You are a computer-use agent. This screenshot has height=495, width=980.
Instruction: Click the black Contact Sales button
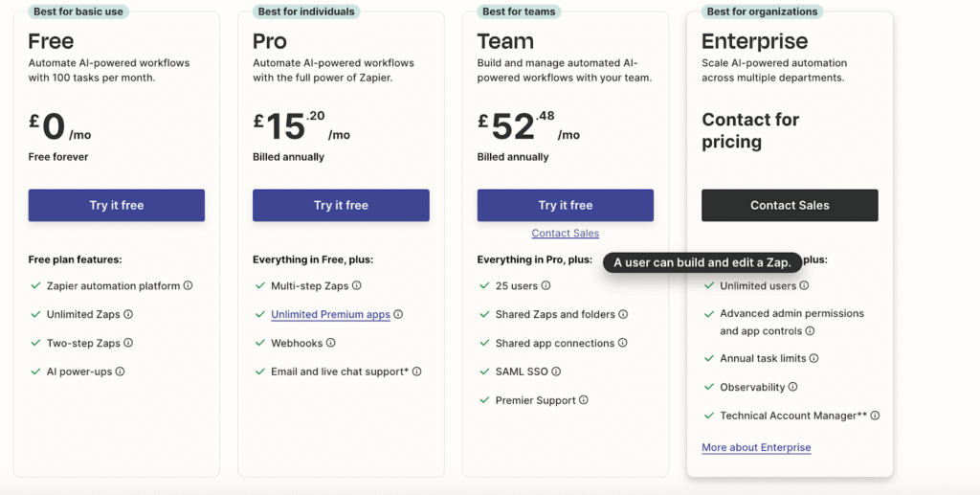click(x=790, y=205)
